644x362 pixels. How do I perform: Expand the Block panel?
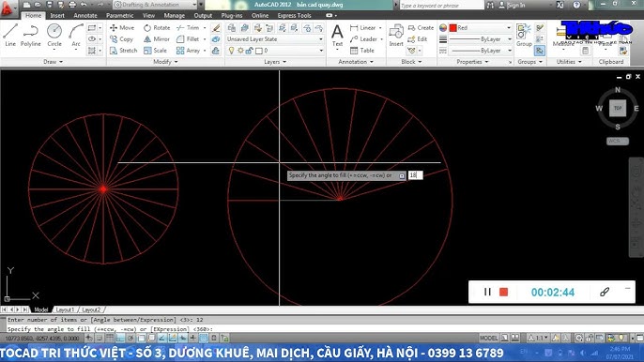point(411,62)
